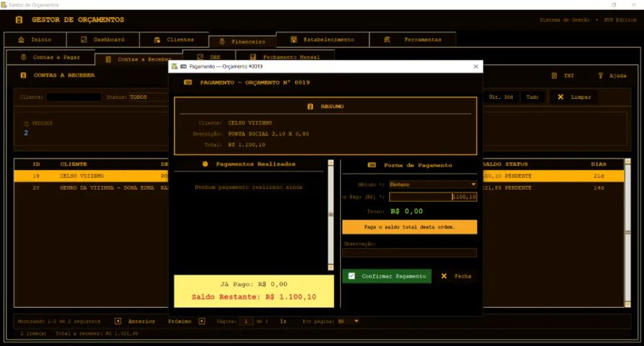Go to previous page arrow icon
The width and height of the screenshot is (644, 346).
tap(118, 321)
